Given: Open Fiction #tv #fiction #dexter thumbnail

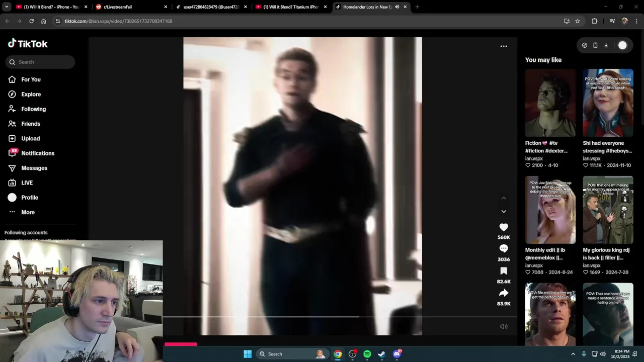Looking at the screenshot, I should [x=550, y=103].
